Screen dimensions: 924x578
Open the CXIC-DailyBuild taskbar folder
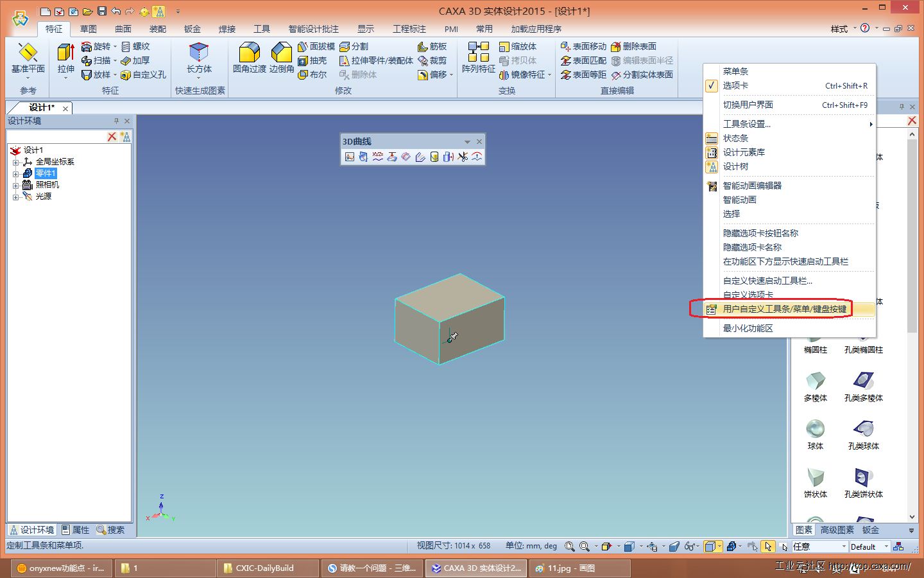[268, 568]
